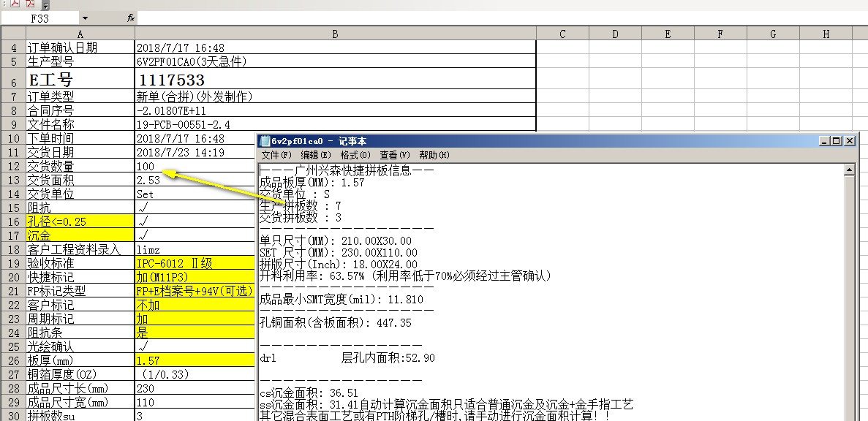The width and height of the screenshot is (868, 421).
Task: Click Notepad line 单只尺寸(MM): 210.00X30.00
Action: pos(336,240)
